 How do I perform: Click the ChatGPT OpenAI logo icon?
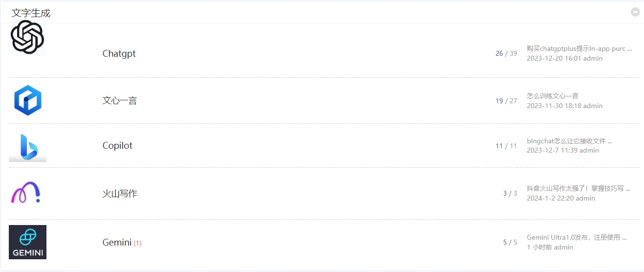point(27,38)
